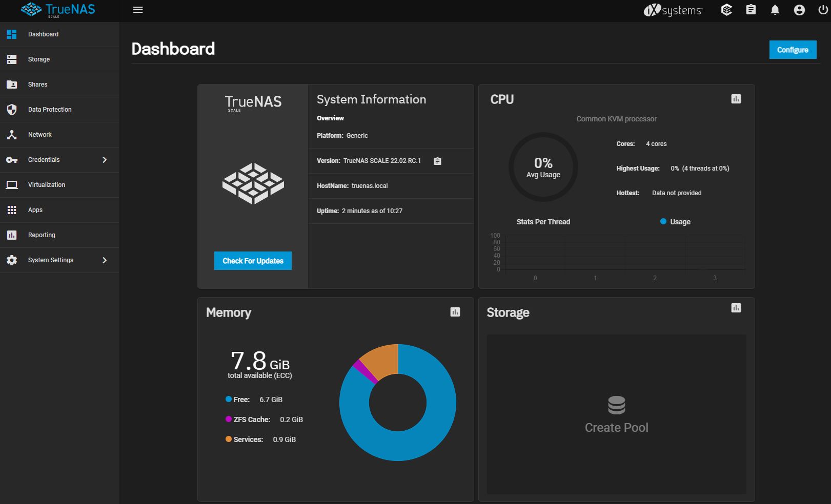Expand the Credentials submenu chevron
Screen dimensions: 831x504
[105, 160]
